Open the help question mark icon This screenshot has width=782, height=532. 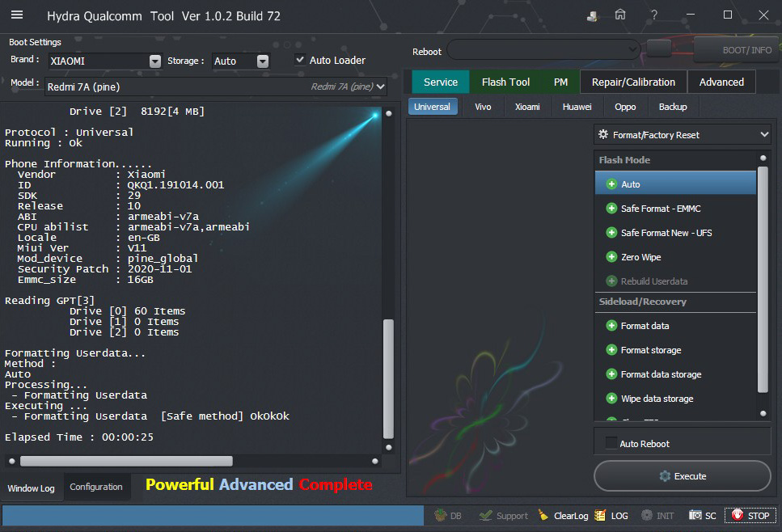tap(653, 15)
